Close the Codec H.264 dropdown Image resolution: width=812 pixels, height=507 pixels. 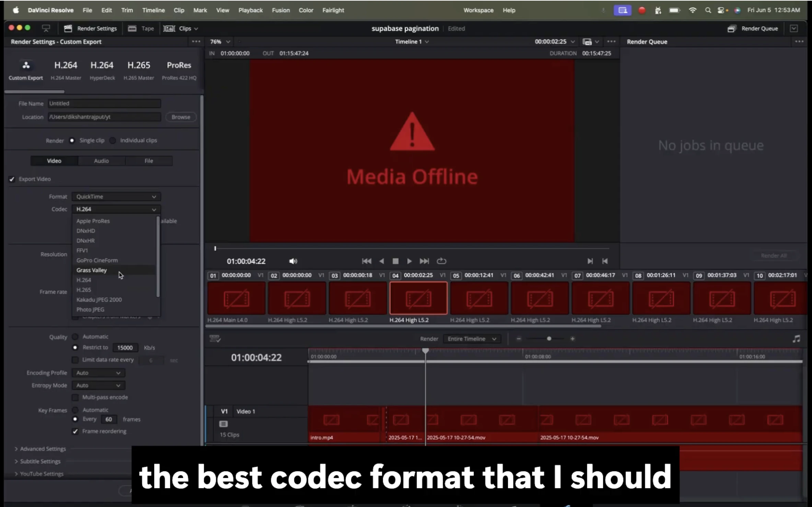116,209
